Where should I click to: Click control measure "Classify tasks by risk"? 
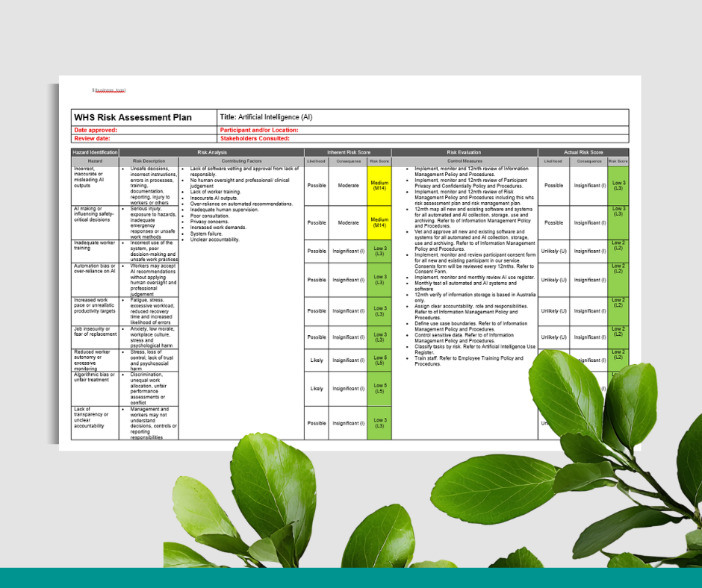pos(474,349)
